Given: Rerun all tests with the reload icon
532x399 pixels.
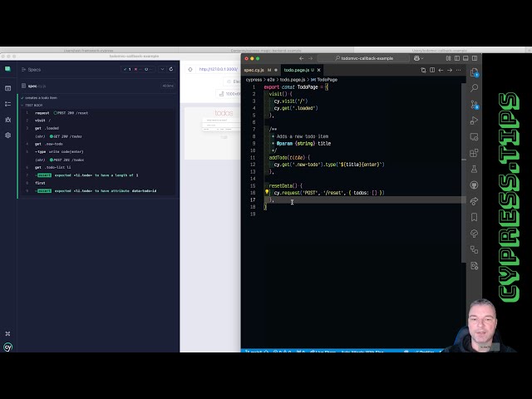Looking at the screenshot, I should 171,69.
